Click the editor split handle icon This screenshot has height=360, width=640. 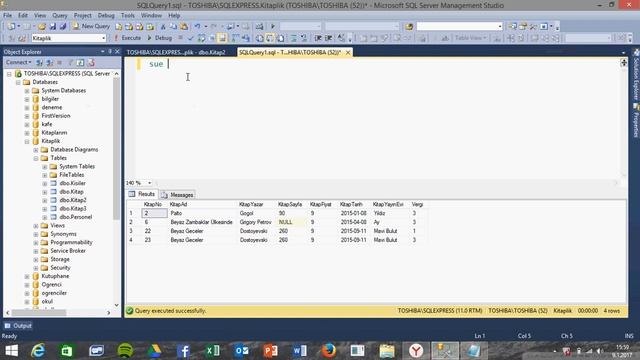[624, 62]
